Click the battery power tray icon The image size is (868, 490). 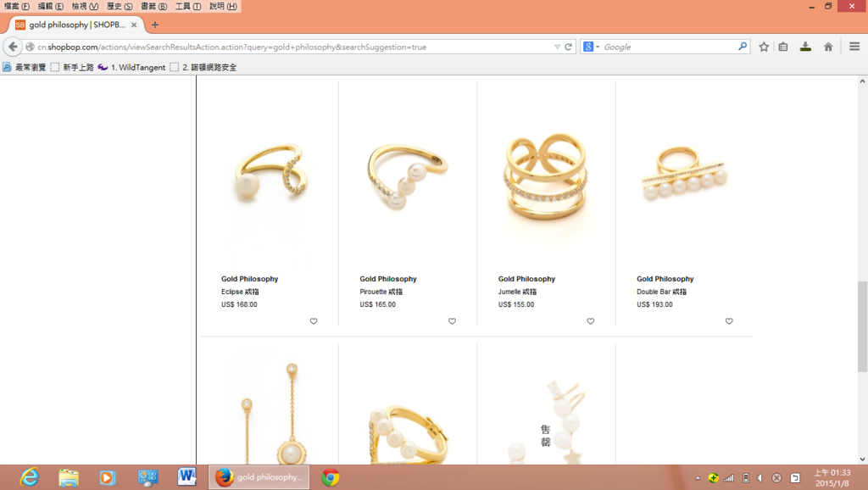point(746,478)
